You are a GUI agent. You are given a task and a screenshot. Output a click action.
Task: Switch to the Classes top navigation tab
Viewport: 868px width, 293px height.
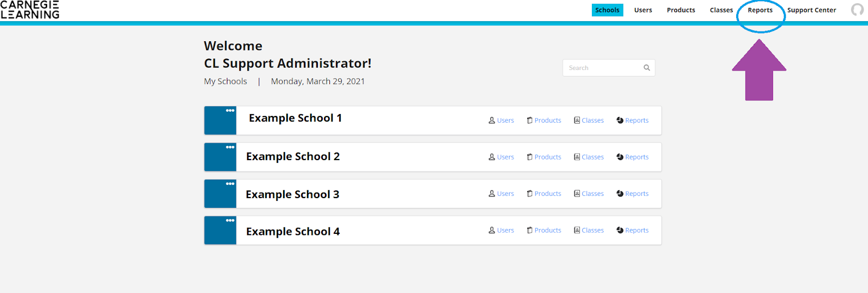pyautogui.click(x=721, y=10)
